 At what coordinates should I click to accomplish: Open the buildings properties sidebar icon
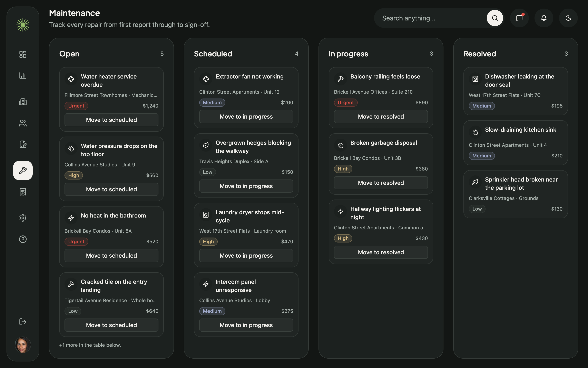23,102
